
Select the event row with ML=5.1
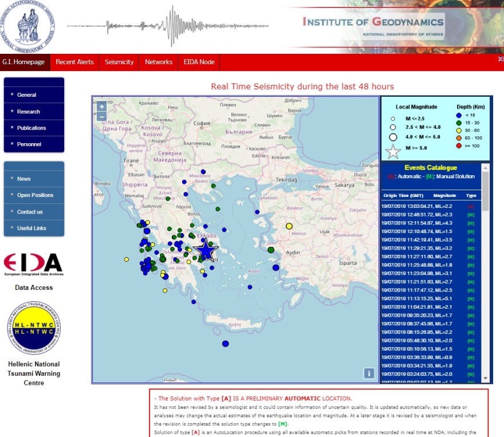pos(430,298)
